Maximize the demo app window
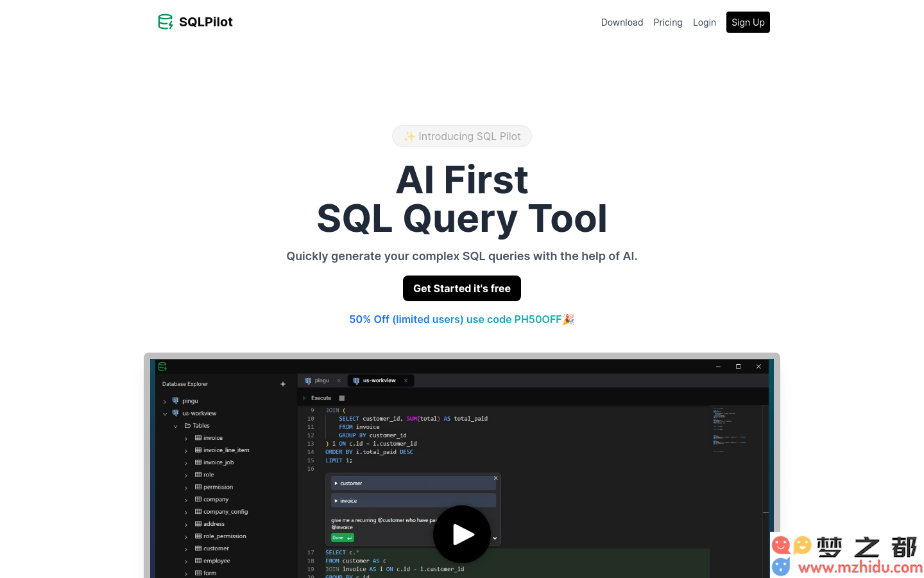This screenshot has width=924, height=578. click(x=739, y=367)
